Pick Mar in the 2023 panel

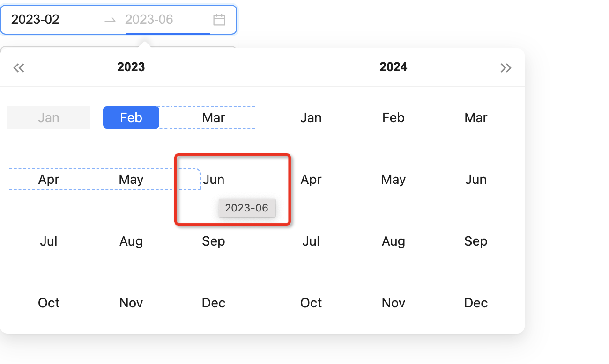pos(214,117)
